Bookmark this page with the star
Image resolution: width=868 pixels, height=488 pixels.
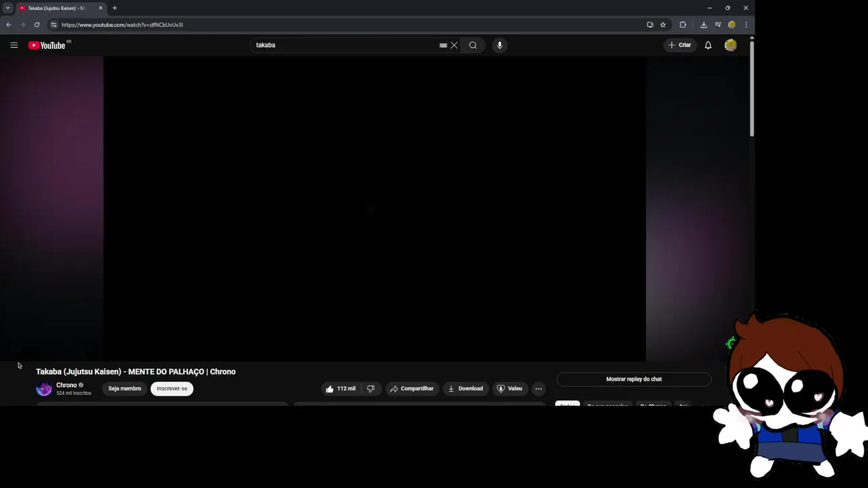point(663,25)
